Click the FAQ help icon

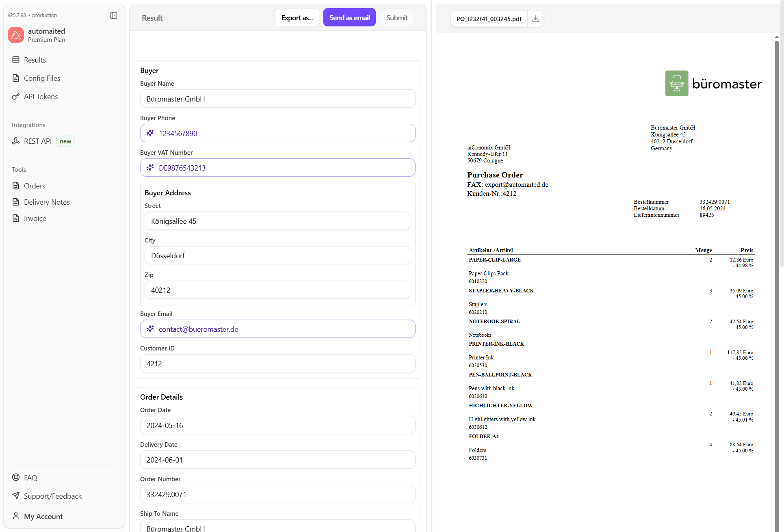click(15, 478)
